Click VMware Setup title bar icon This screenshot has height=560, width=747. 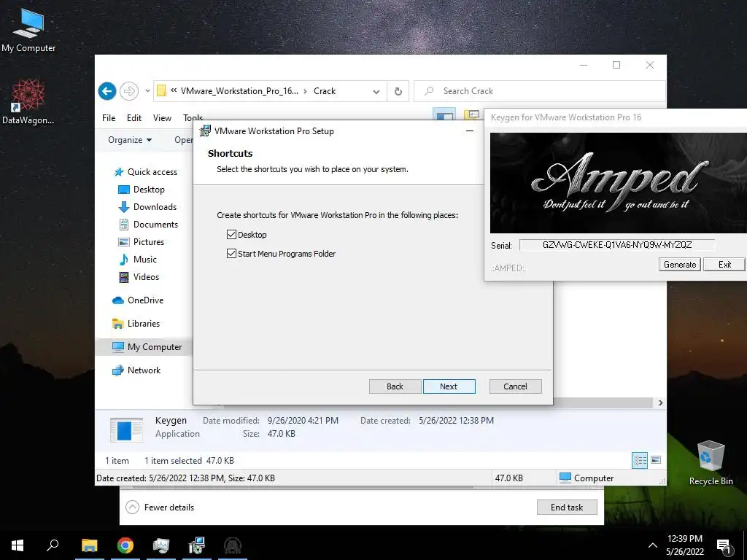205,131
